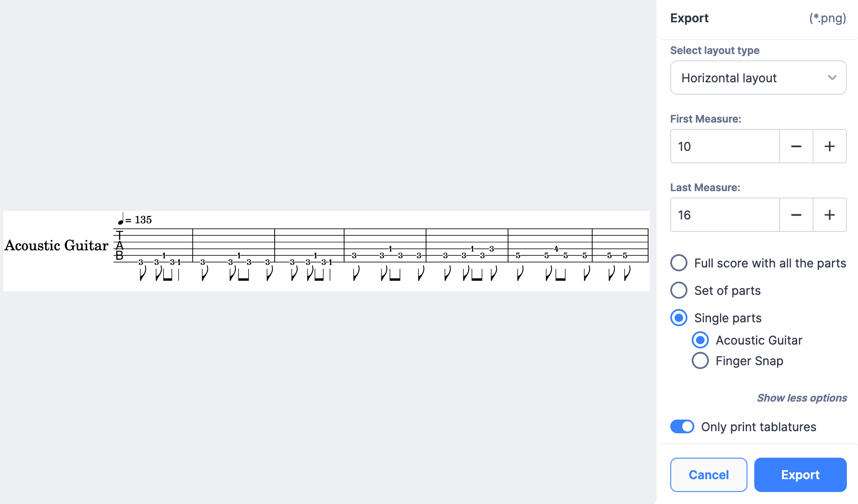Decrease the First Measure value

[796, 146]
